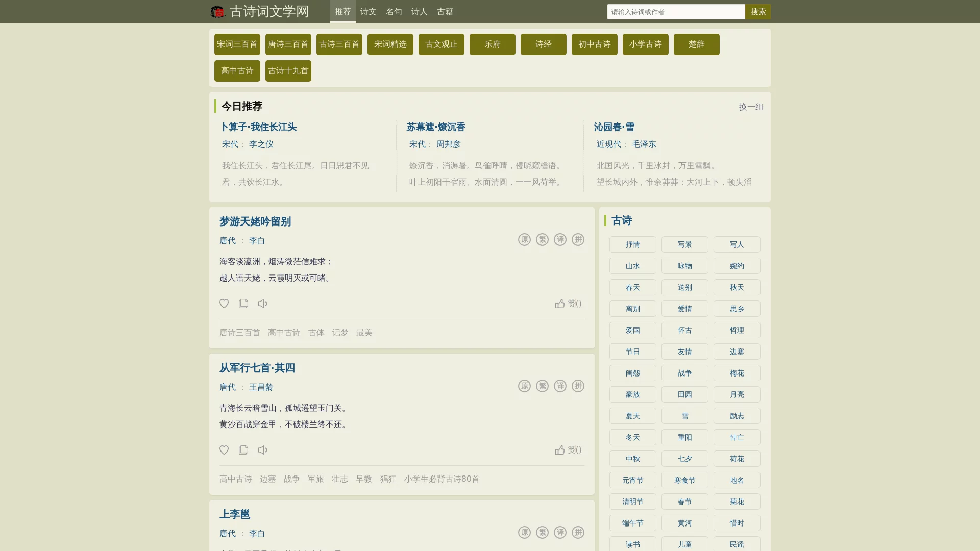The image size is (980, 551).
Task: Open poet link 王昌龄
Action: point(261,387)
